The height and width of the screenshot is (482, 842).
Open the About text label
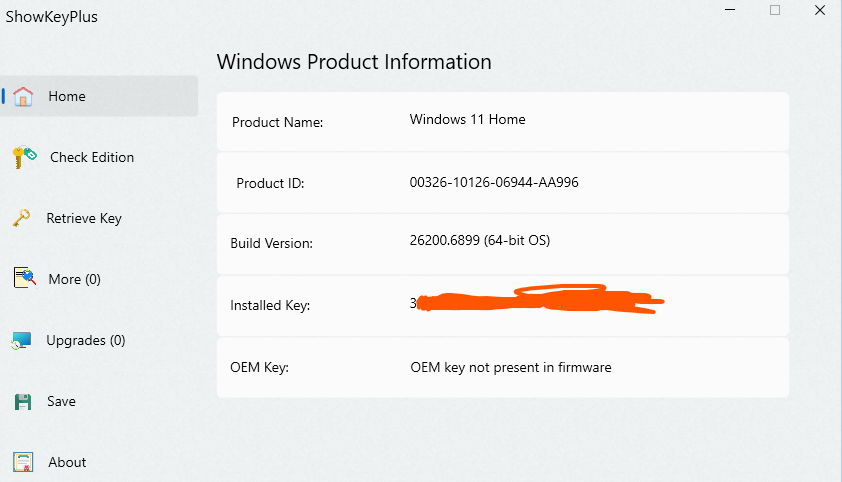pos(67,462)
